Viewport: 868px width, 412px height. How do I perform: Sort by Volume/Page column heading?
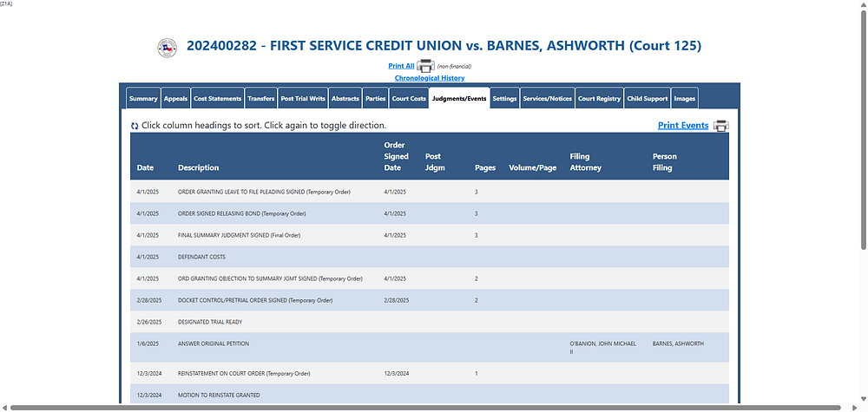click(x=533, y=167)
